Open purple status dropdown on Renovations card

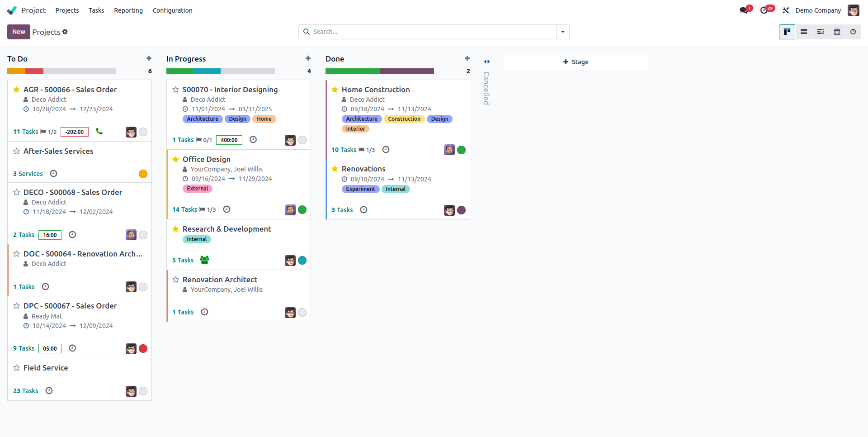462,210
